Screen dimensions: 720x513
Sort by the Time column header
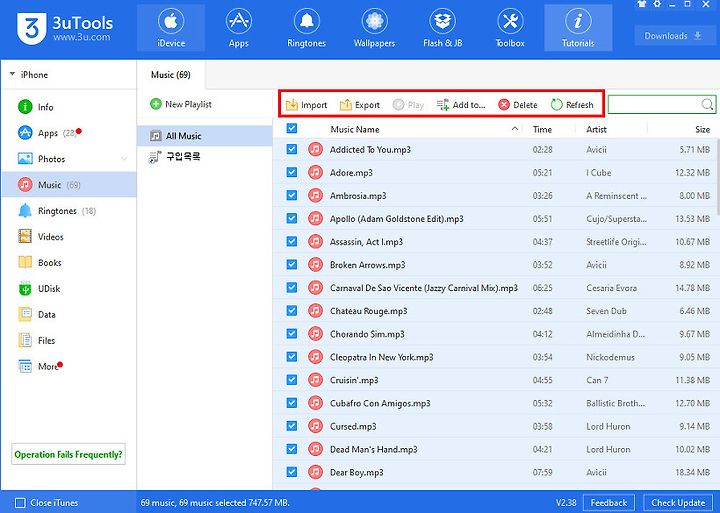[542, 130]
